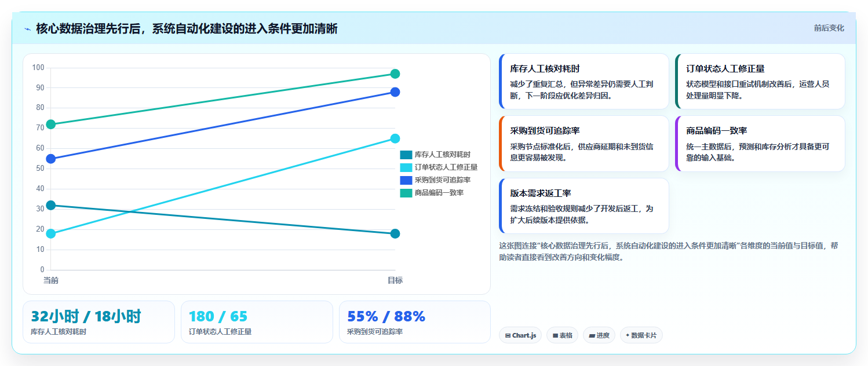Screen dimensions: 868x366
Task: Click the 100 y-axis label
Action: 38,68
